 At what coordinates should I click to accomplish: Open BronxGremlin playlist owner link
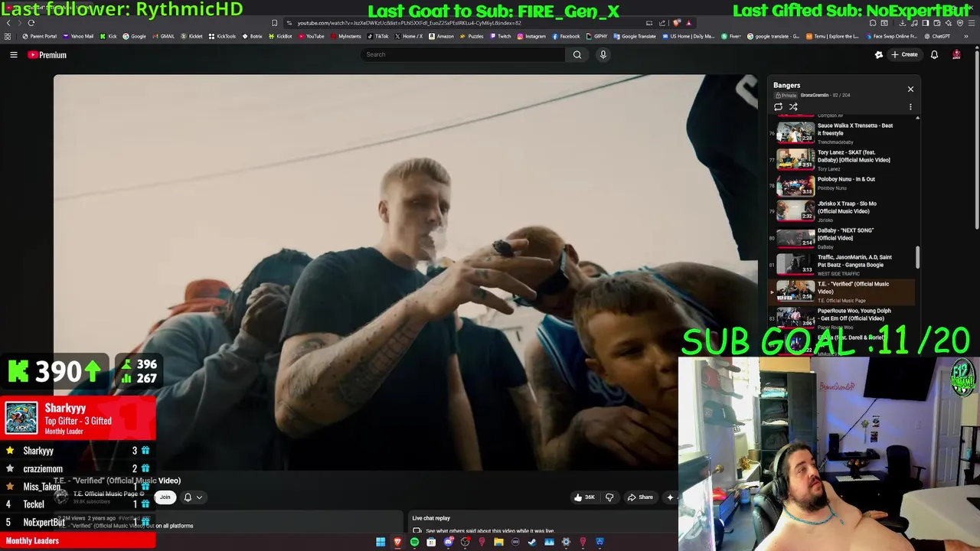coord(815,96)
